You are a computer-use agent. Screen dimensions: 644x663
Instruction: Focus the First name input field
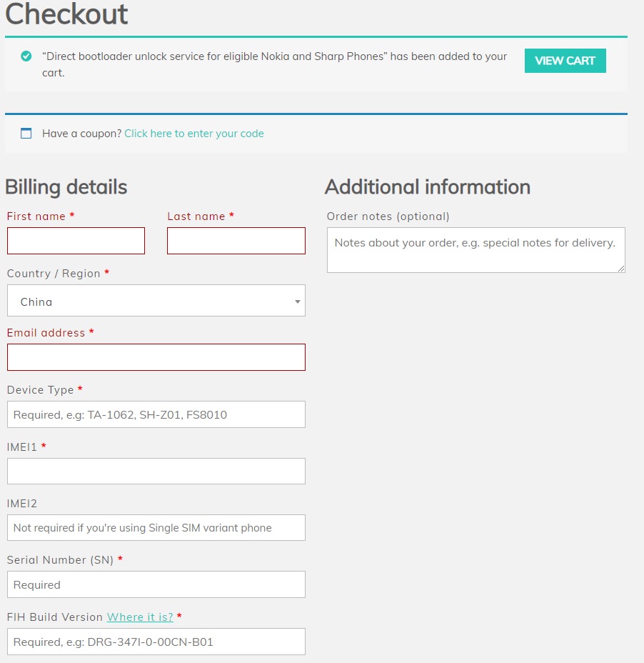(x=76, y=241)
